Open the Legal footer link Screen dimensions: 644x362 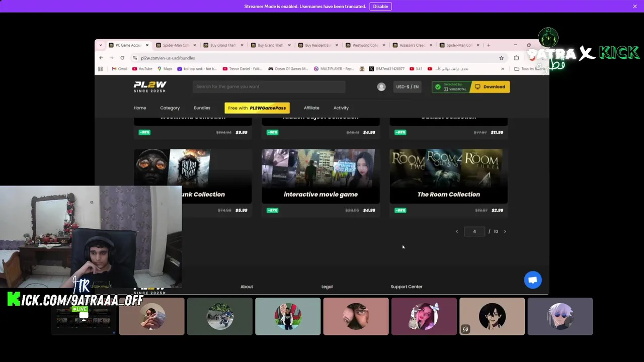(x=327, y=287)
